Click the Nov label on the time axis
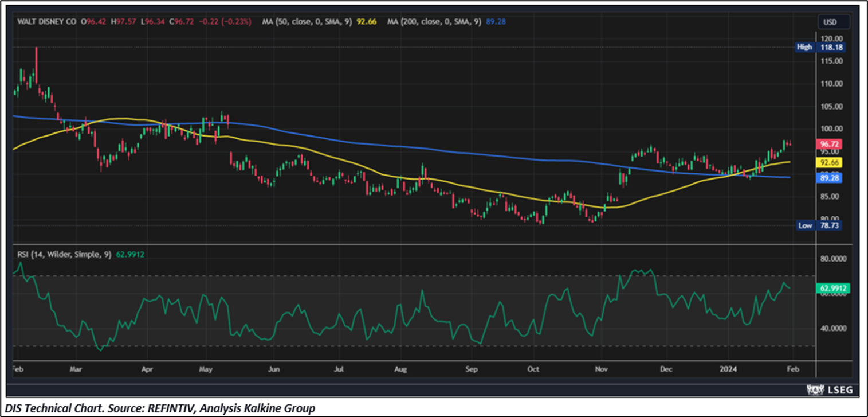Screen dimensions: 868x417 tap(600, 369)
